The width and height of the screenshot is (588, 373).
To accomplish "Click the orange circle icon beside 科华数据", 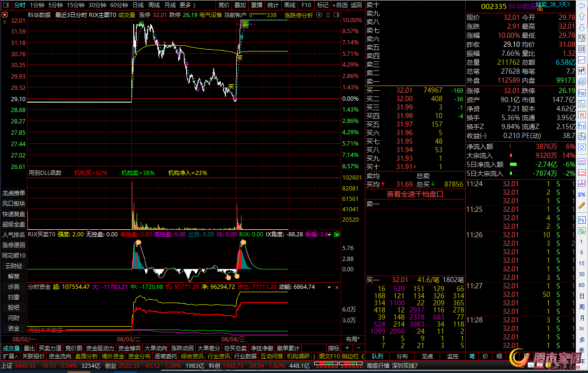I will click(5, 15).
